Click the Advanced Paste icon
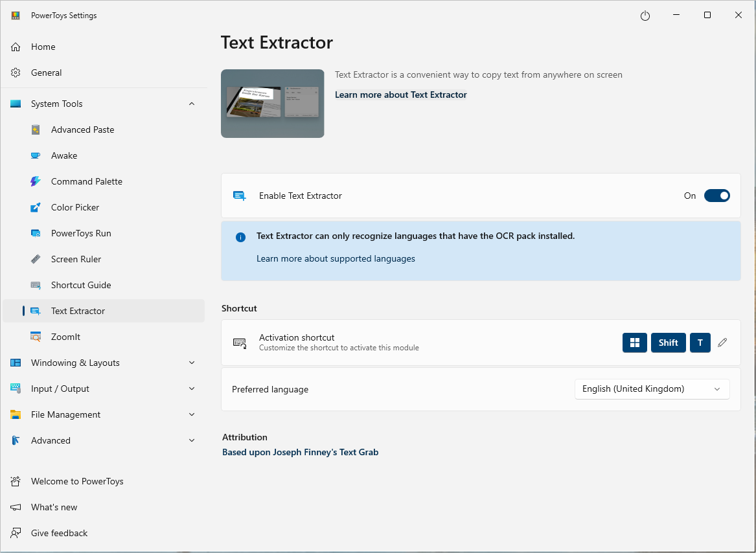The height and width of the screenshot is (553, 756). pyautogui.click(x=36, y=130)
